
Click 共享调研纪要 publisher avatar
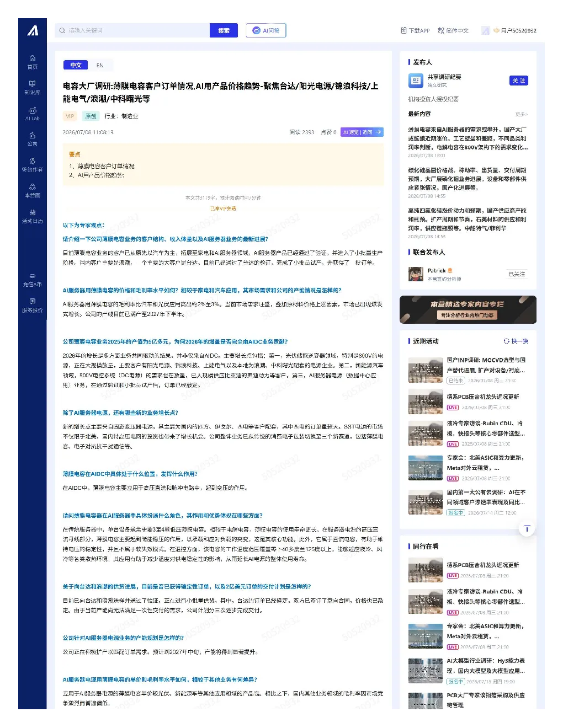point(416,81)
